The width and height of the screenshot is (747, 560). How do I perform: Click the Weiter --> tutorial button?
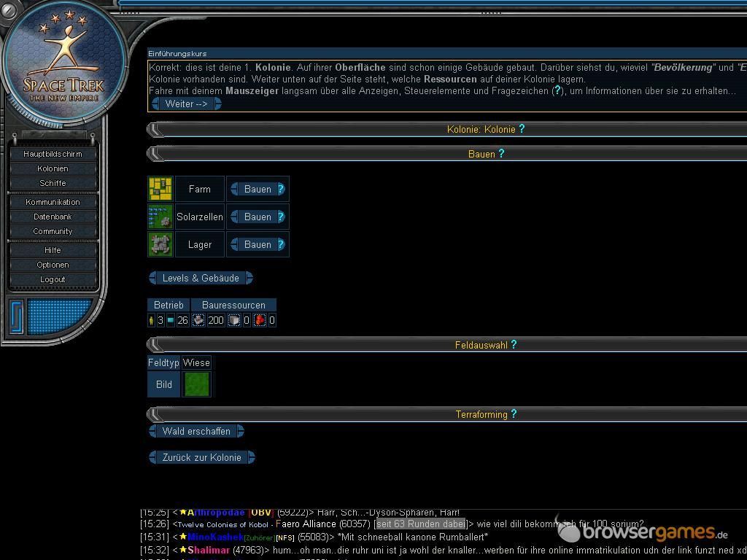point(186,104)
